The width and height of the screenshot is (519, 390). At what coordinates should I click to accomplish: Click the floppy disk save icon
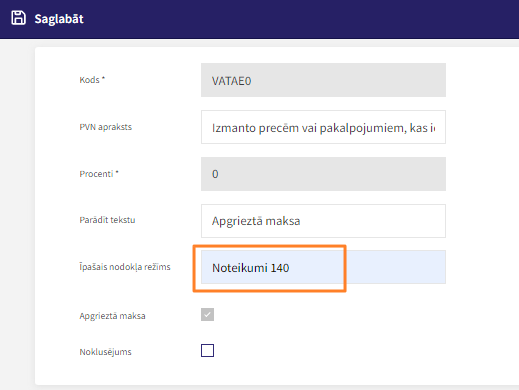[x=18, y=18]
